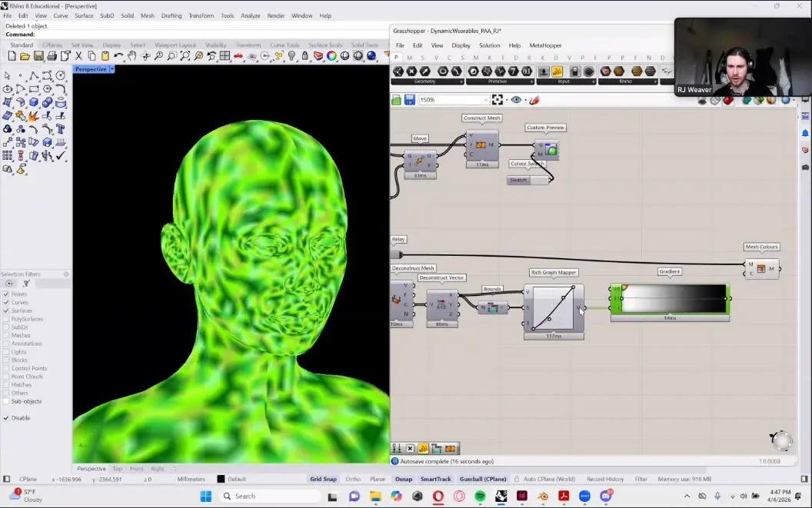Switch to the Curve Tools toolbar tab
812x508 pixels.
coord(285,45)
